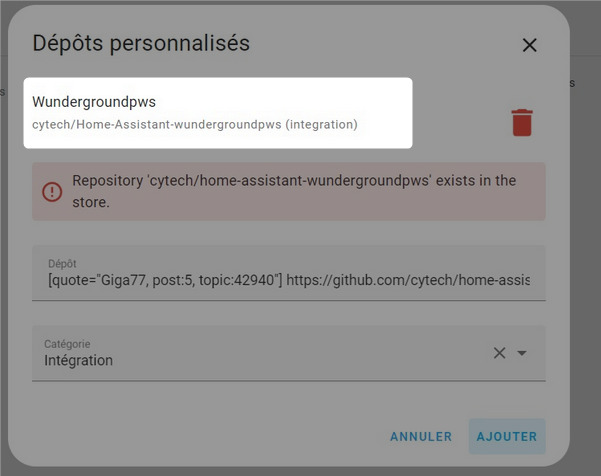
Task: Click the Dépôts personnalisés dialog title
Action: pyautogui.click(x=141, y=43)
